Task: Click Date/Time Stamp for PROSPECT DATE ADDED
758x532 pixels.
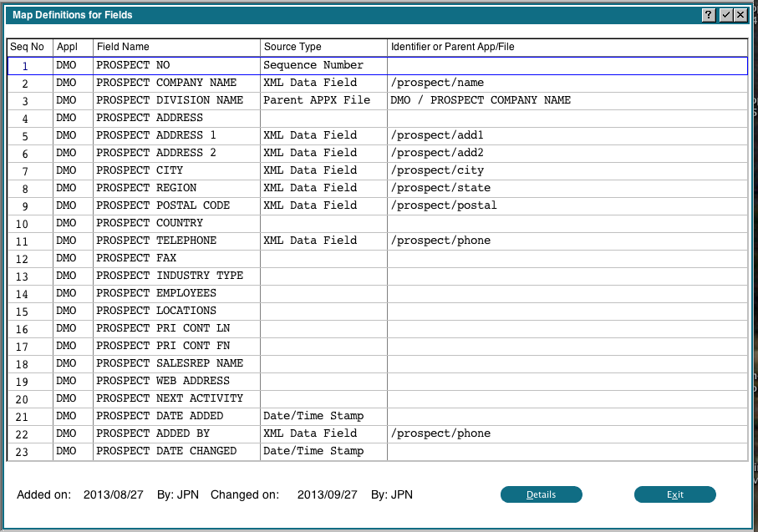Action: click(313, 416)
